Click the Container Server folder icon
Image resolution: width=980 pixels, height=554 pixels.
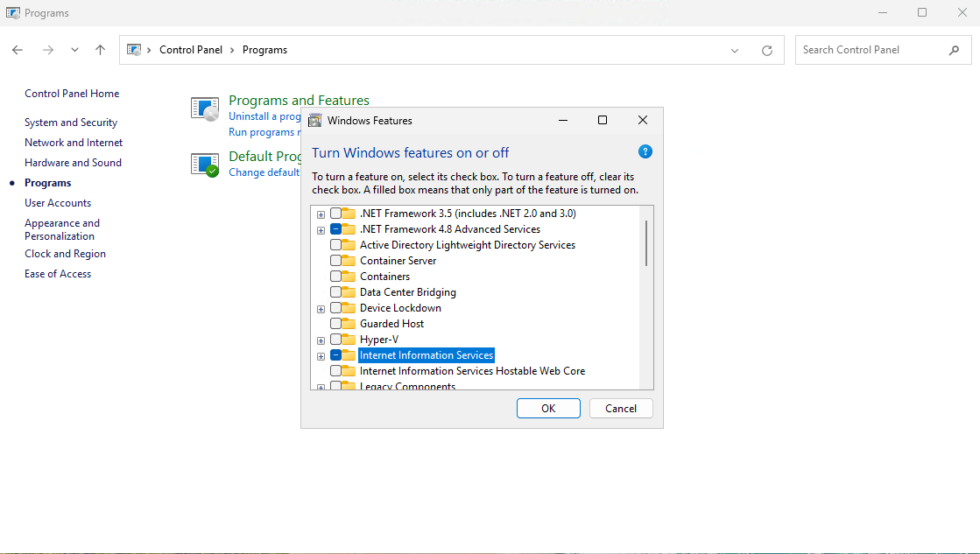coord(349,261)
